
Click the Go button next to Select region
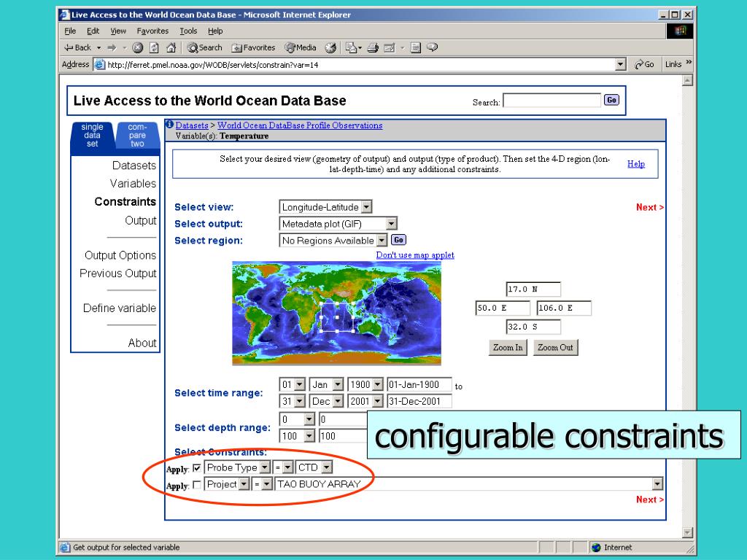(x=399, y=240)
